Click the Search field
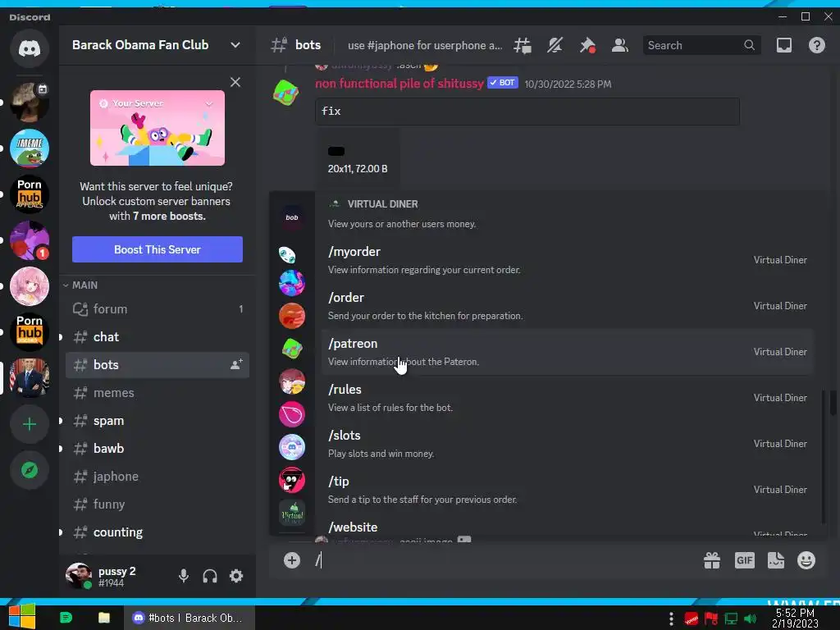Screen dimensions: 840x630 pyautogui.click(x=701, y=46)
